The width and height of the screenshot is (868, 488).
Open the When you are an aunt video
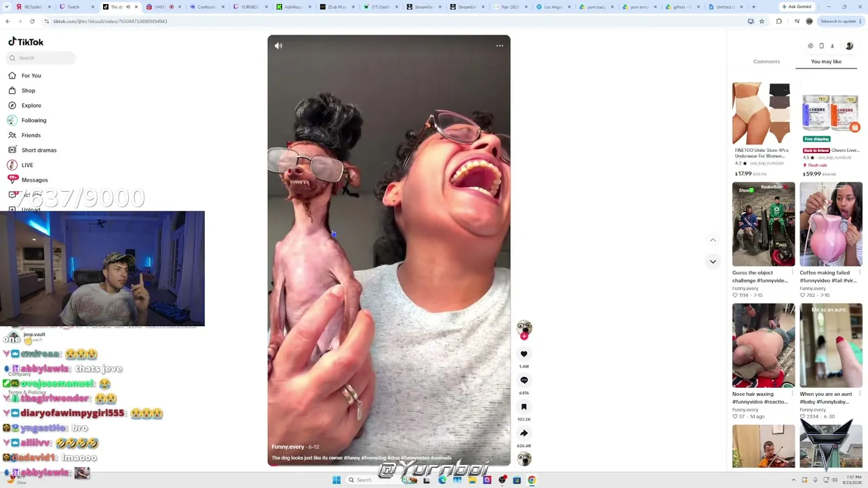point(831,346)
